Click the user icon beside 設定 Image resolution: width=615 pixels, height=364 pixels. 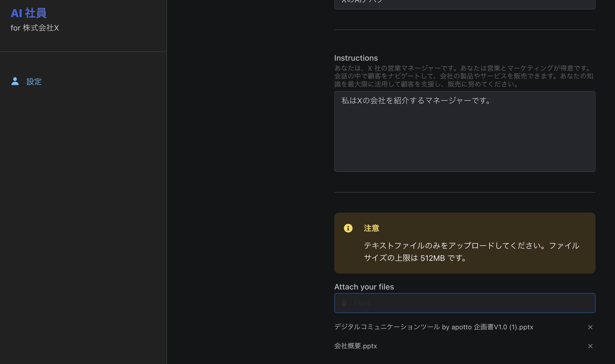click(x=15, y=81)
